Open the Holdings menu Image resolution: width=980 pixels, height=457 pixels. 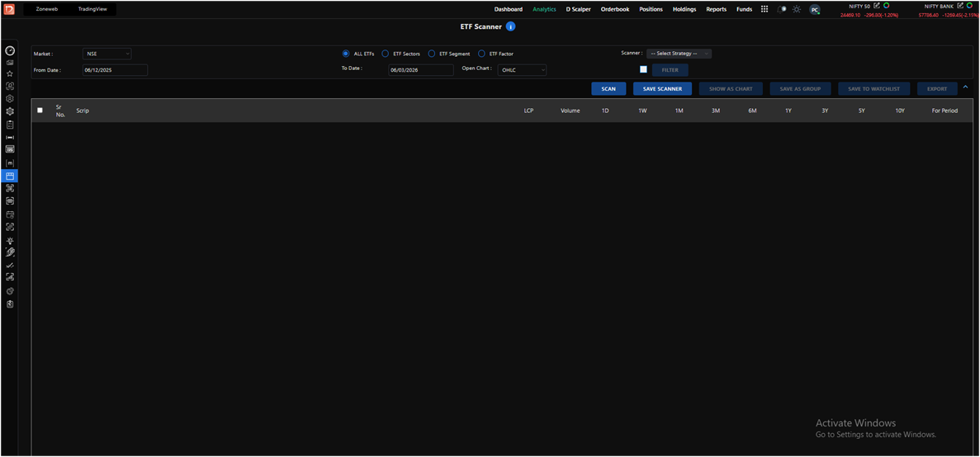(684, 9)
